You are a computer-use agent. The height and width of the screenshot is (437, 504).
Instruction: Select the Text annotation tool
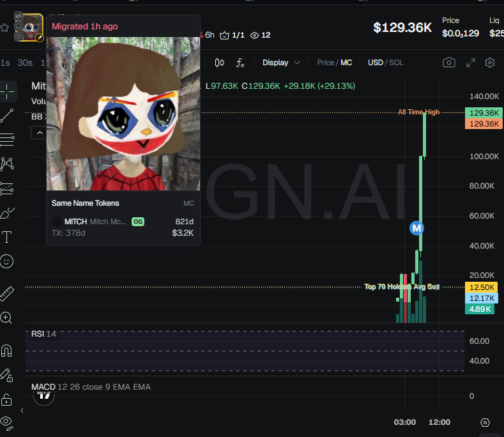point(7,237)
